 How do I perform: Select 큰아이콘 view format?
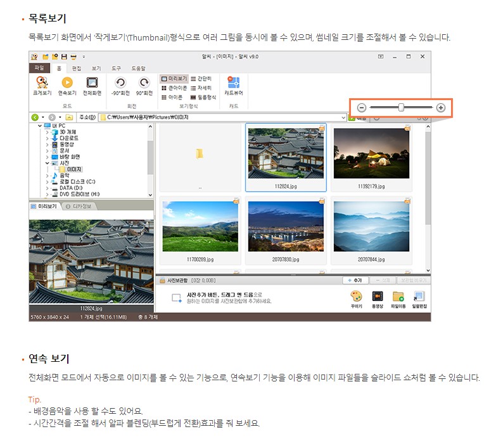coord(174,87)
